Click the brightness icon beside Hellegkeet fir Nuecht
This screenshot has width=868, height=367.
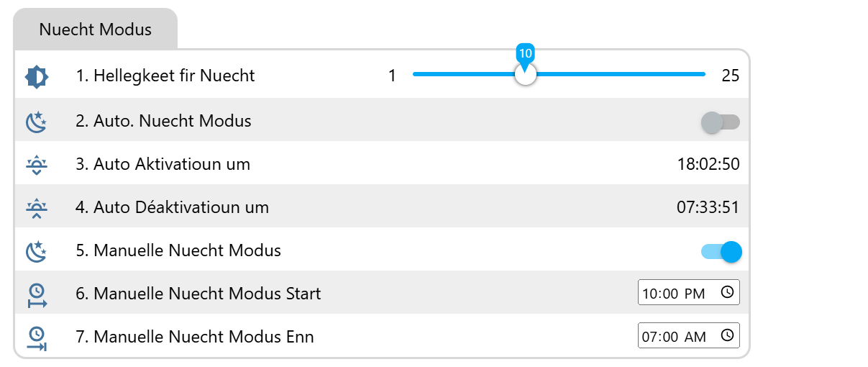pyautogui.click(x=37, y=76)
